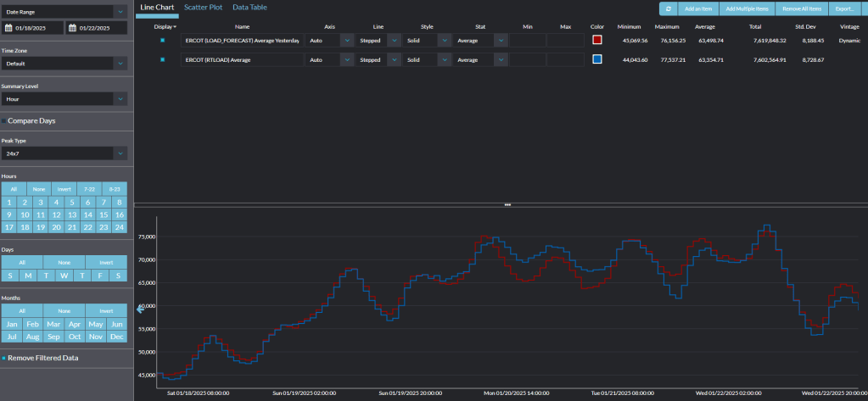This screenshot has height=401, width=868.
Task: Toggle hour 12 in Hours filter
Action: click(56, 214)
